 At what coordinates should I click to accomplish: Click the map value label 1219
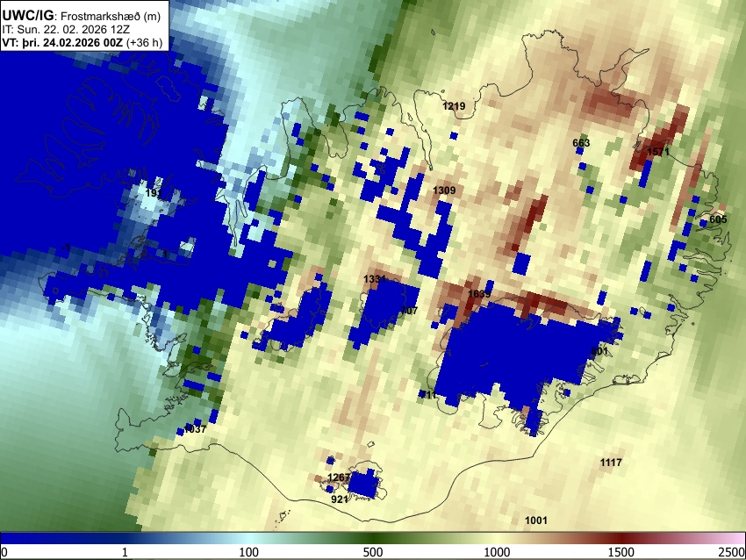pyautogui.click(x=454, y=106)
